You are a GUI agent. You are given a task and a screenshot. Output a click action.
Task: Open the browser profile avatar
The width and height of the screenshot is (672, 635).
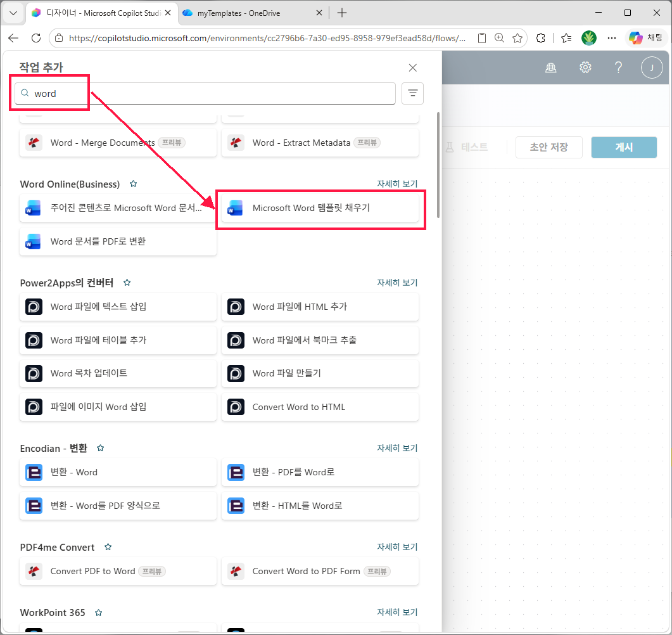click(589, 38)
